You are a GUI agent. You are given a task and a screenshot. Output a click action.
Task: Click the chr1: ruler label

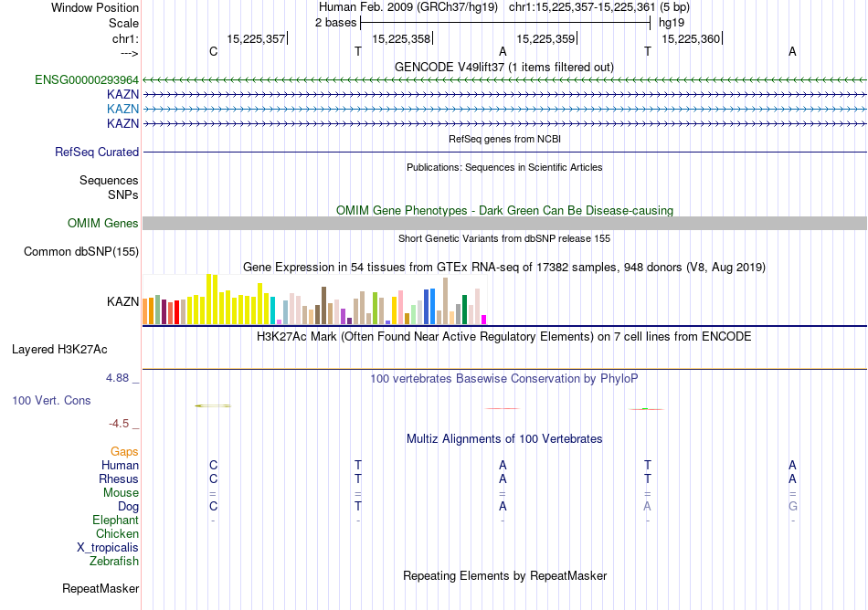(126, 38)
